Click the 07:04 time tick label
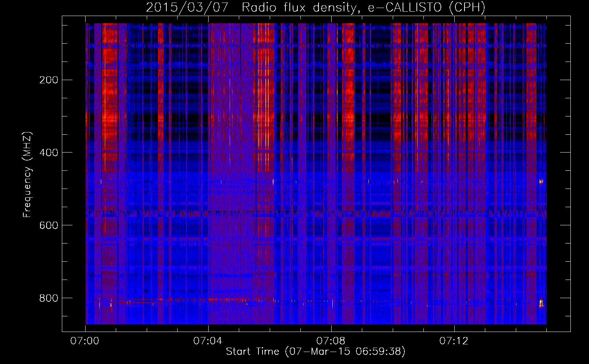This screenshot has width=589, height=364. [x=208, y=341]
